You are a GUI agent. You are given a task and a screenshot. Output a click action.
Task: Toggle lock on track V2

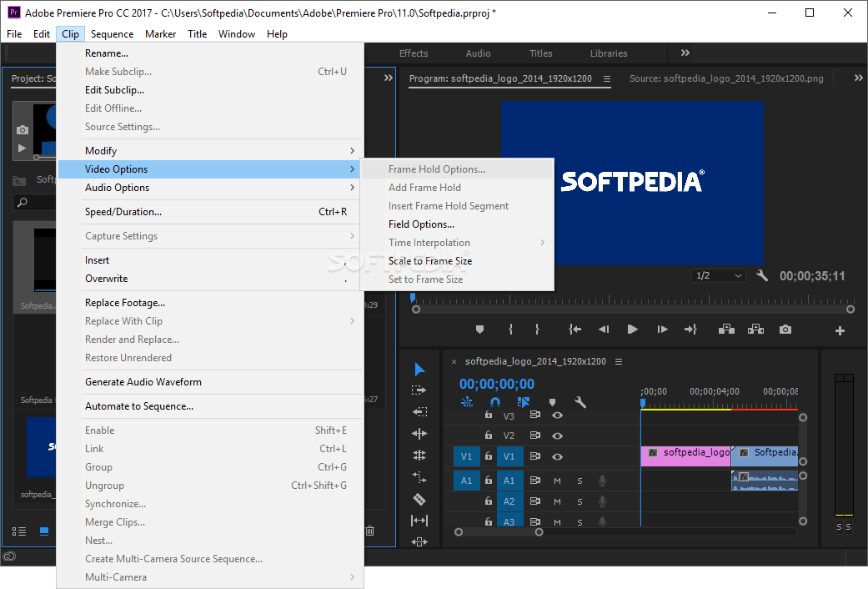[489, 435]
